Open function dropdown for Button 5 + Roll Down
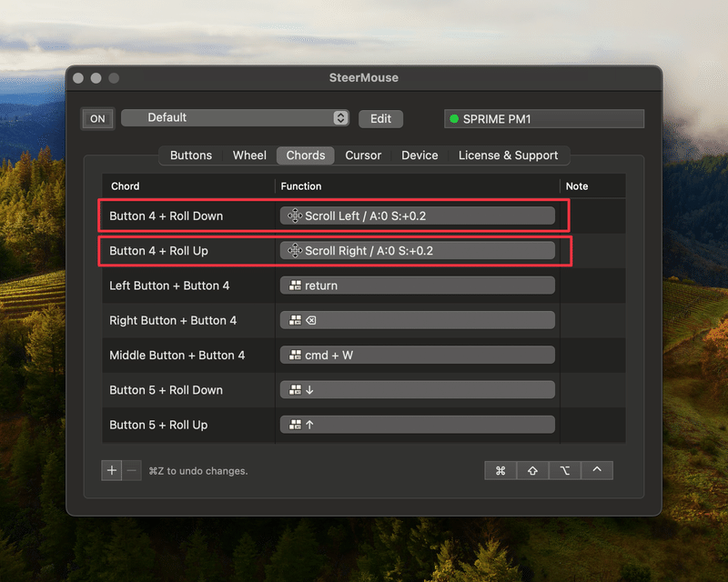 (x=418, y=390)
